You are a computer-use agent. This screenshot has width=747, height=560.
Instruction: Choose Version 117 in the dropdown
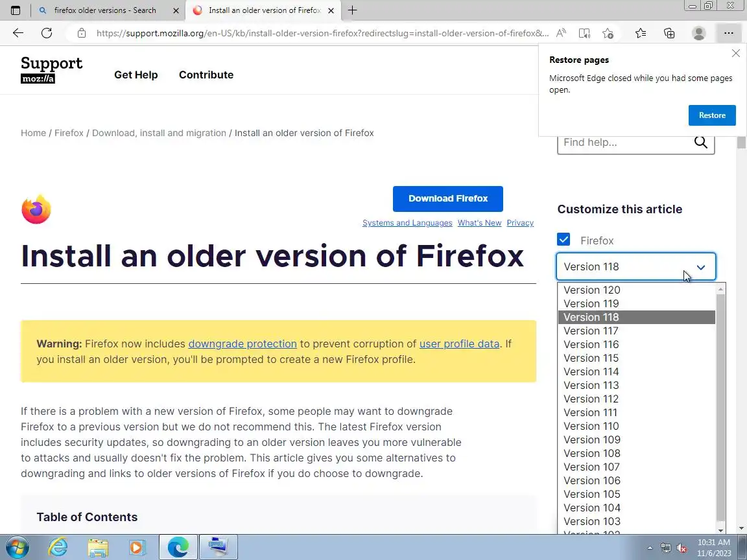(637, 331)
